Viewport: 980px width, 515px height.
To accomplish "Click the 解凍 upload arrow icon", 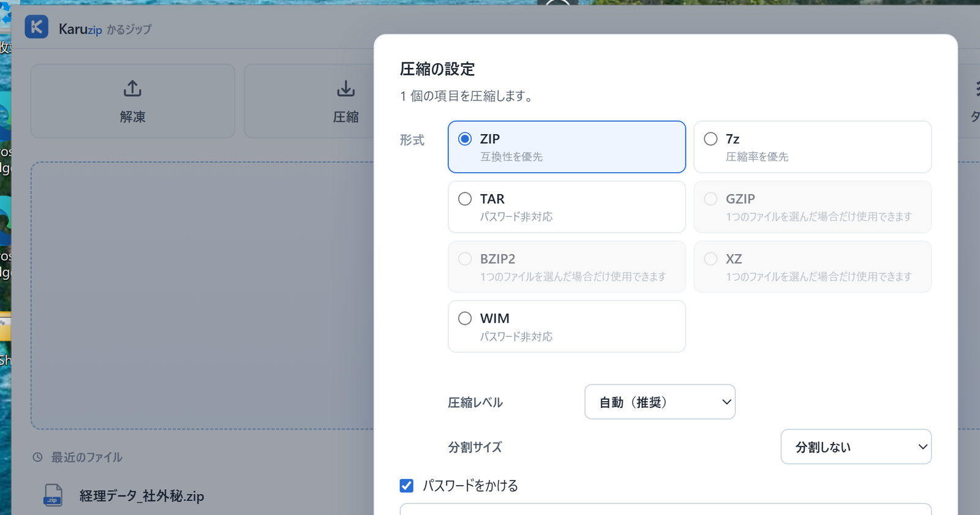I will (x=132, y=89).
